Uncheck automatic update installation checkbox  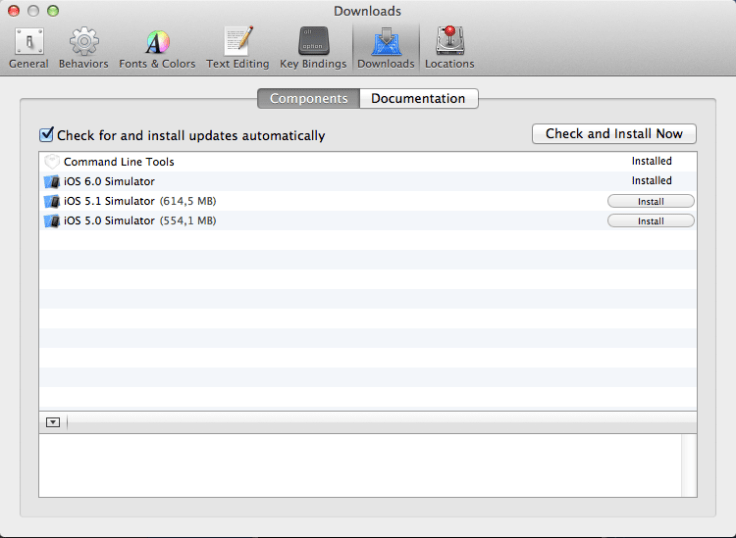coord(46,135)
